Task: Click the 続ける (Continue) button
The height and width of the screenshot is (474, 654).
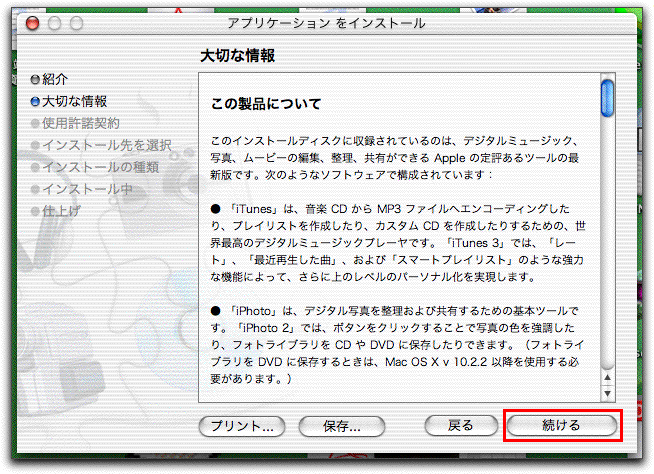Action: click(x=561, y=425)
